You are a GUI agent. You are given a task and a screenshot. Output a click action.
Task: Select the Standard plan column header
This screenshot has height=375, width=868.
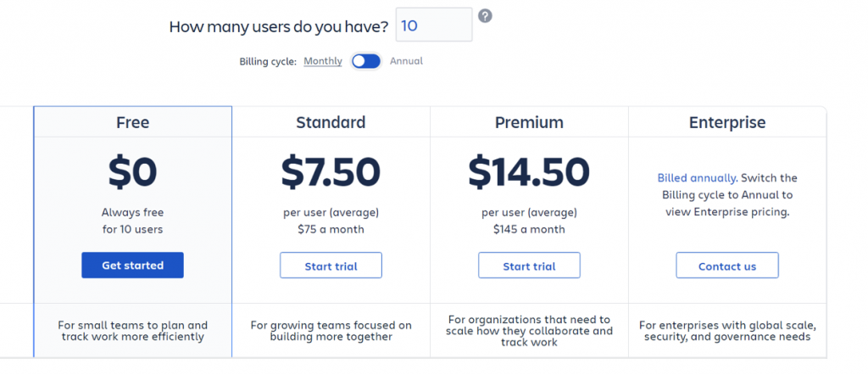pos(331,122)
